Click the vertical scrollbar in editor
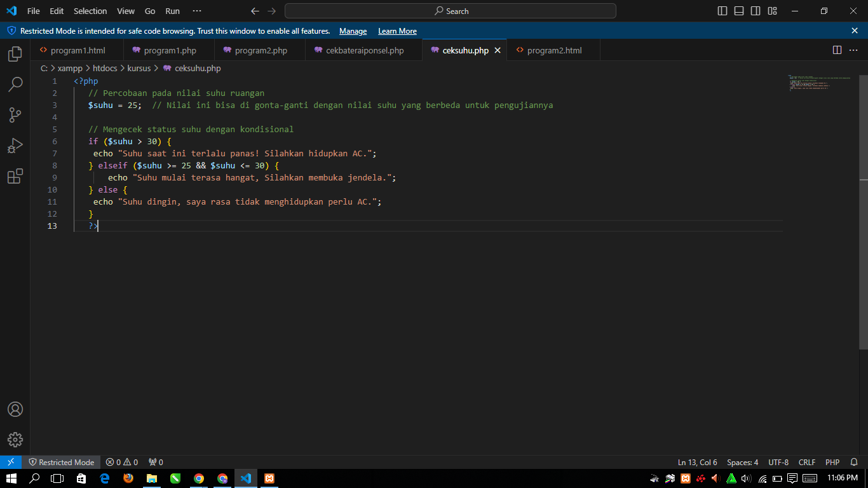 pos(864,210)
